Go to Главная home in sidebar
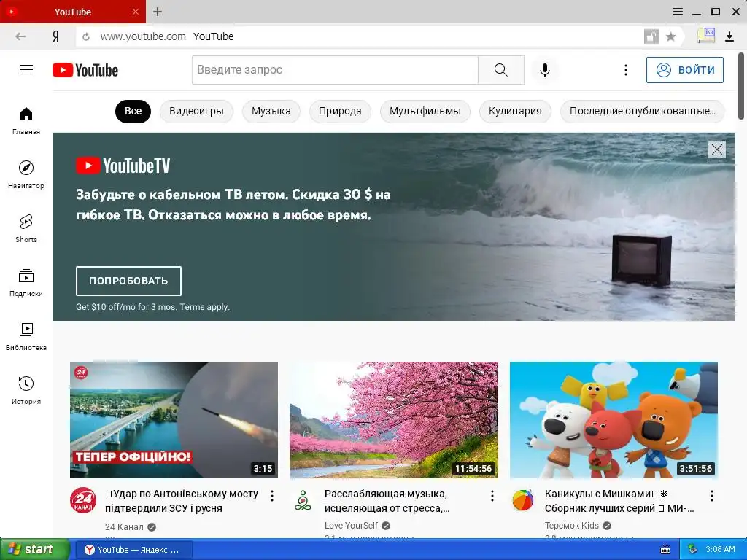The height and width of the screenshot is (560, 747). pos(26,121)
